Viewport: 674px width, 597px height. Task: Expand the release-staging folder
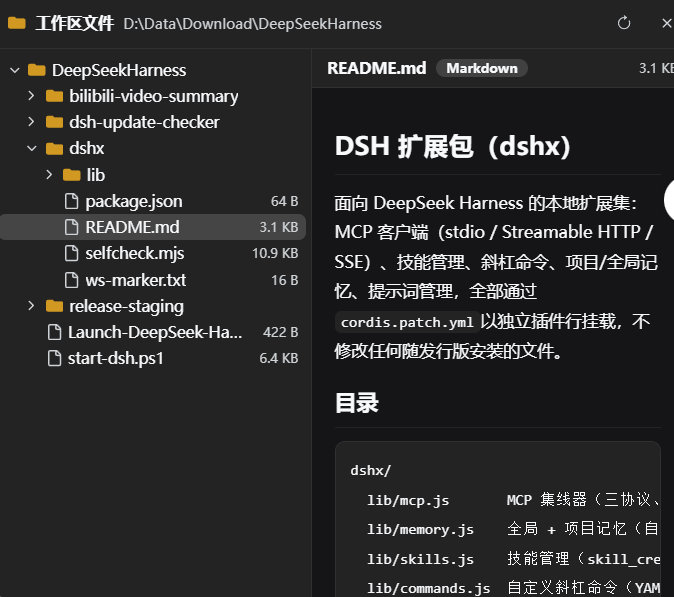31,306
